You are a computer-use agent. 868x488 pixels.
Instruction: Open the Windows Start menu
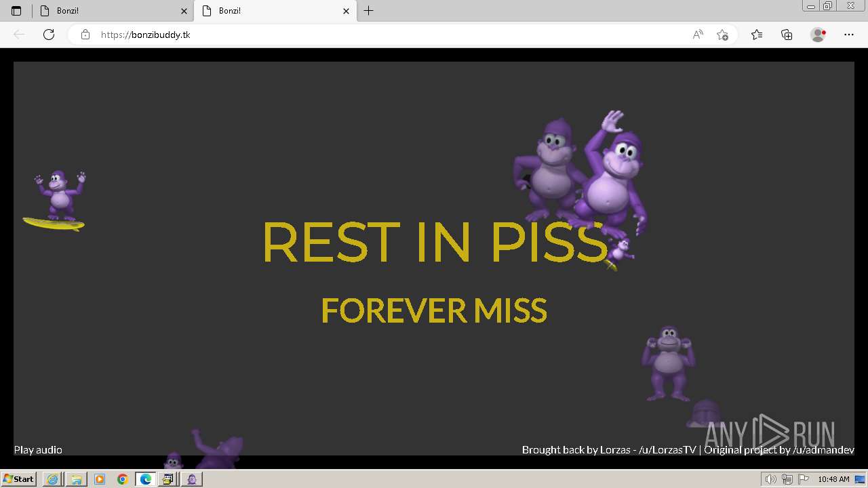click(x=18, y=479)
